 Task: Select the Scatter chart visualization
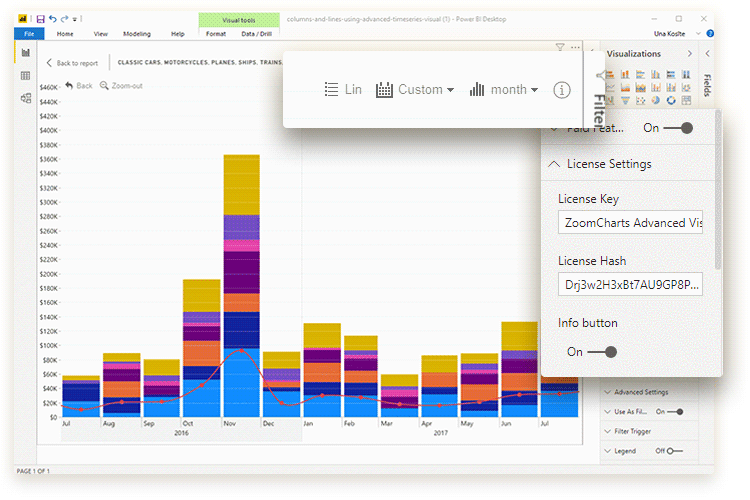pyautogui.click(x=640, y=100)
